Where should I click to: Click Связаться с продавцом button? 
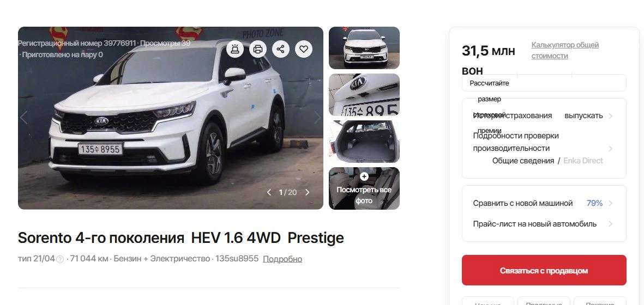click(544, 270)
